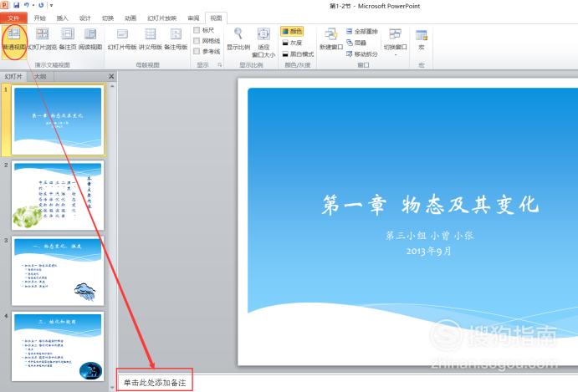This screenshot has height=392, width=578.
Task: Click thumbnail pane scrollbar down arrow
Action: (x=112, y=388)
